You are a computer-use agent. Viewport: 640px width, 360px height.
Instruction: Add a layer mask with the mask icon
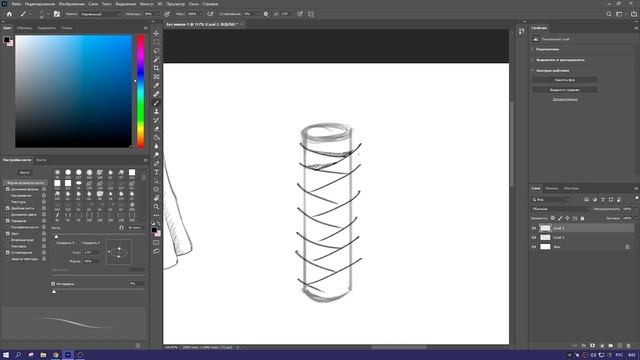[593, 346]
